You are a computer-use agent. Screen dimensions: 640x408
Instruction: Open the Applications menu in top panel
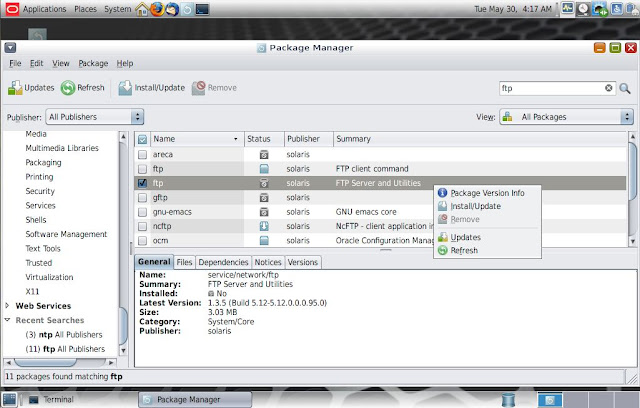[44, 9]
